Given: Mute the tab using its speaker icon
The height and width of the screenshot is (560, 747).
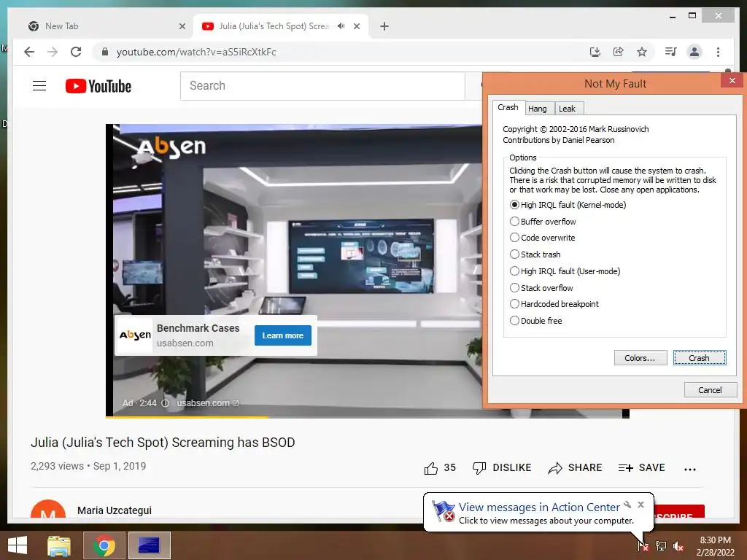Looking at the screenshot, I should 341,26.
